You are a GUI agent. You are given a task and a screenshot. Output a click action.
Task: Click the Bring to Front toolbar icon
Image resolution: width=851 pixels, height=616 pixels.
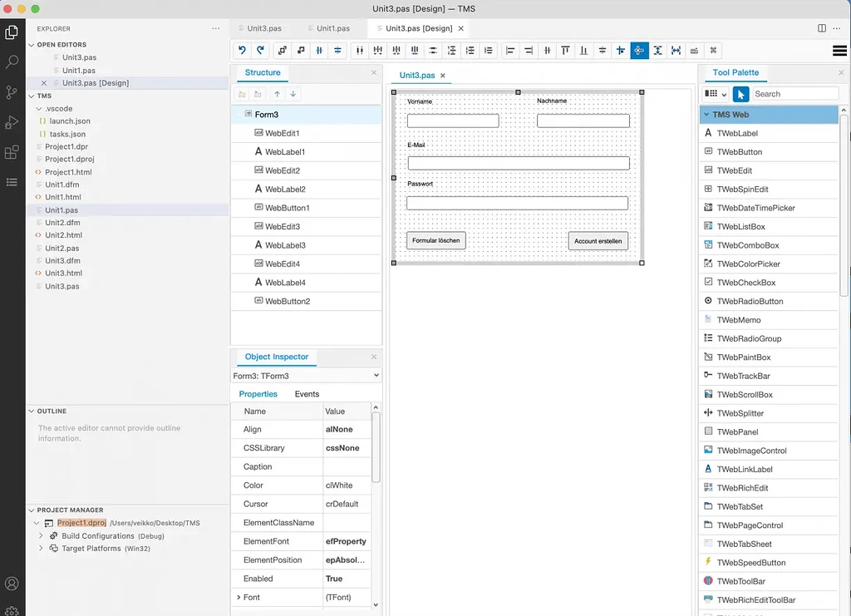(283, 51)
